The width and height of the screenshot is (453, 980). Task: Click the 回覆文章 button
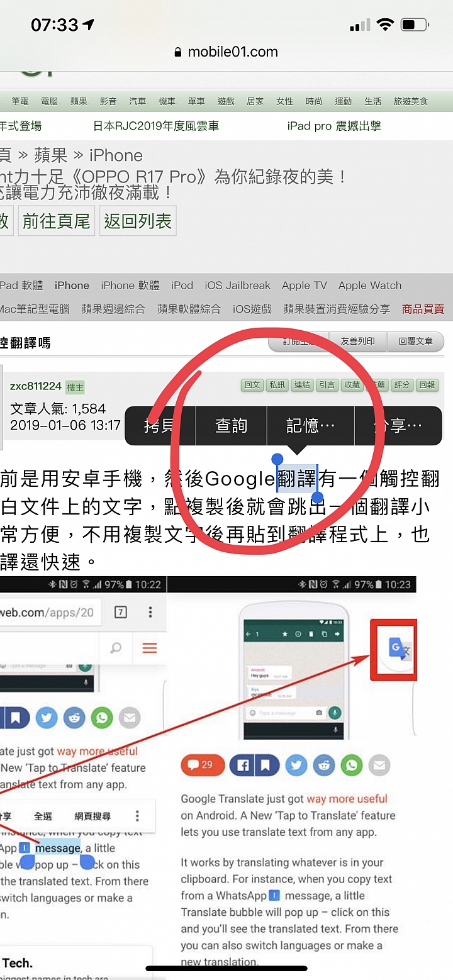click(416, 342)
